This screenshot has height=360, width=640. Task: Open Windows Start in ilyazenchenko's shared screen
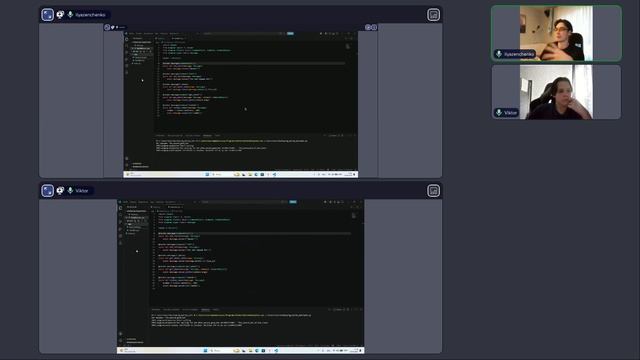click(x=207, y=174)
